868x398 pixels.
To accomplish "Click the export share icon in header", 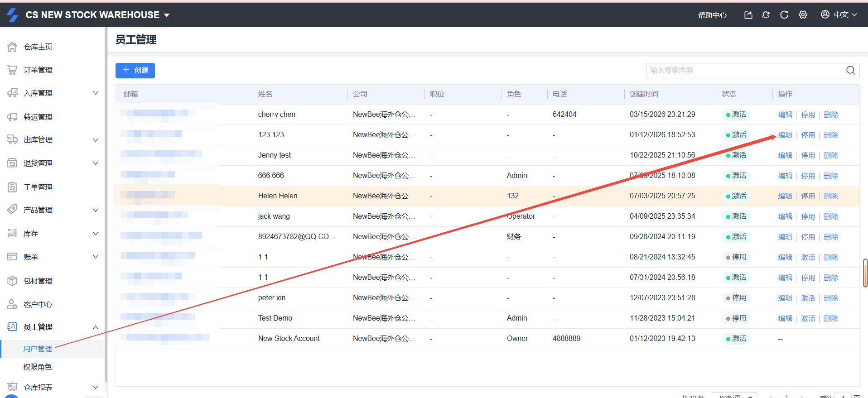I will 748,15.
